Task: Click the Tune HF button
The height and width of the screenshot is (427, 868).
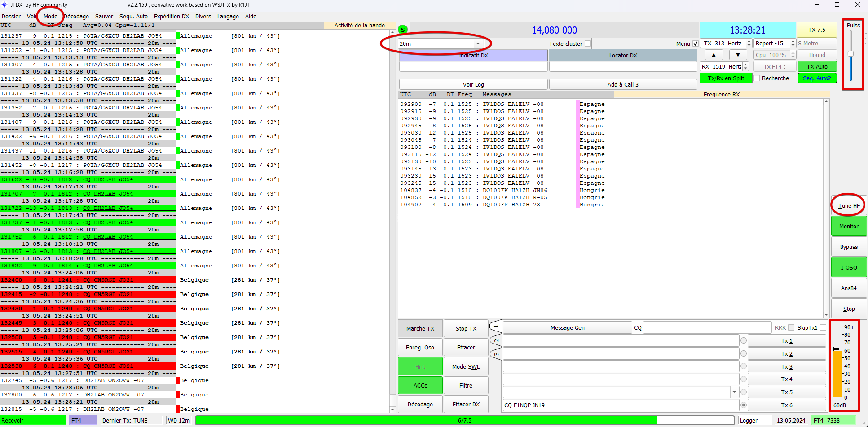Action: pos(849,205)
